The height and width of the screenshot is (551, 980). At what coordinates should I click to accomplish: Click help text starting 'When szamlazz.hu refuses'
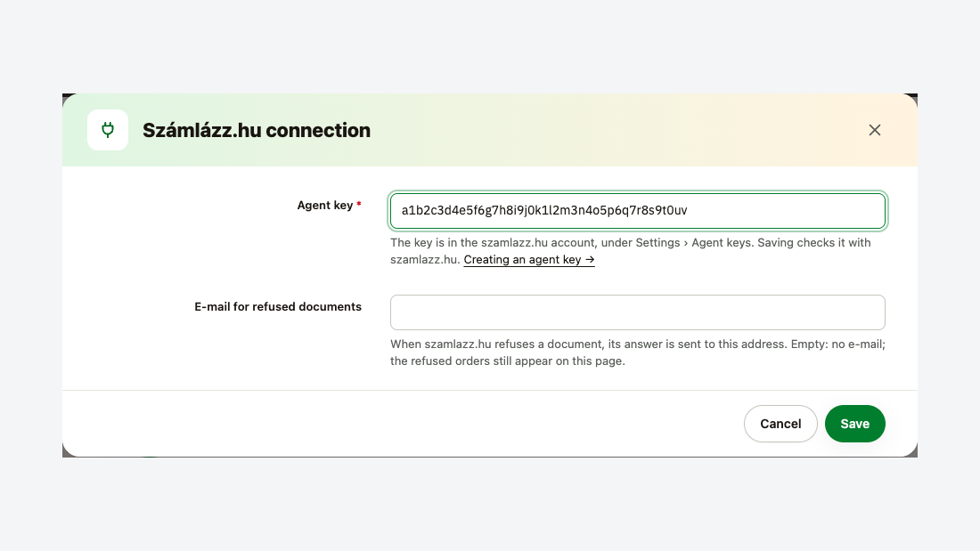(x=638, y=352)
